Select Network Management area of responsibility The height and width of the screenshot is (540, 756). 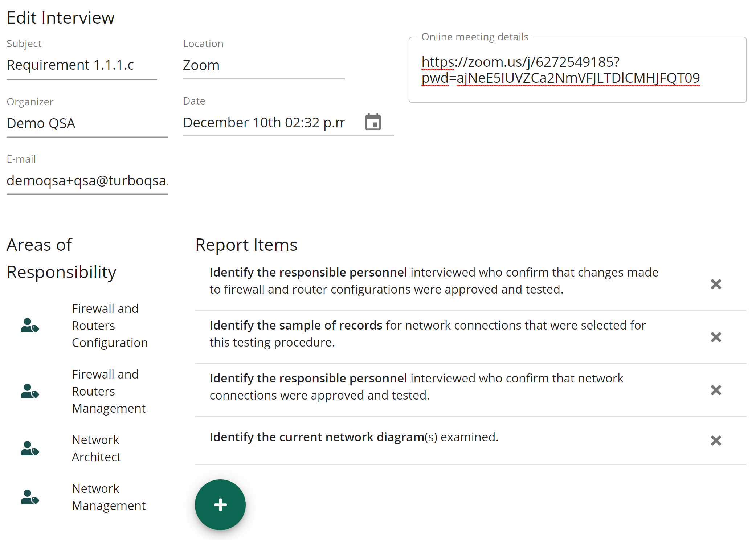[x=109, y=497]
